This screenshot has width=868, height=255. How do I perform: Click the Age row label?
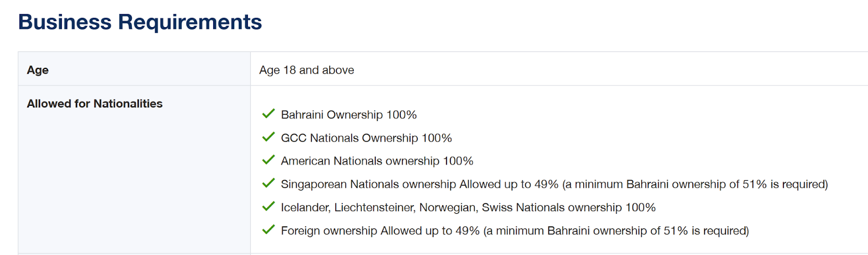pyautogui.click(x=38, y=70)
